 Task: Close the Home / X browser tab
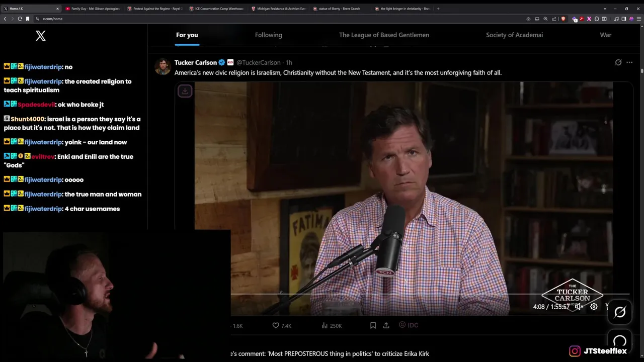click(57, 9)
